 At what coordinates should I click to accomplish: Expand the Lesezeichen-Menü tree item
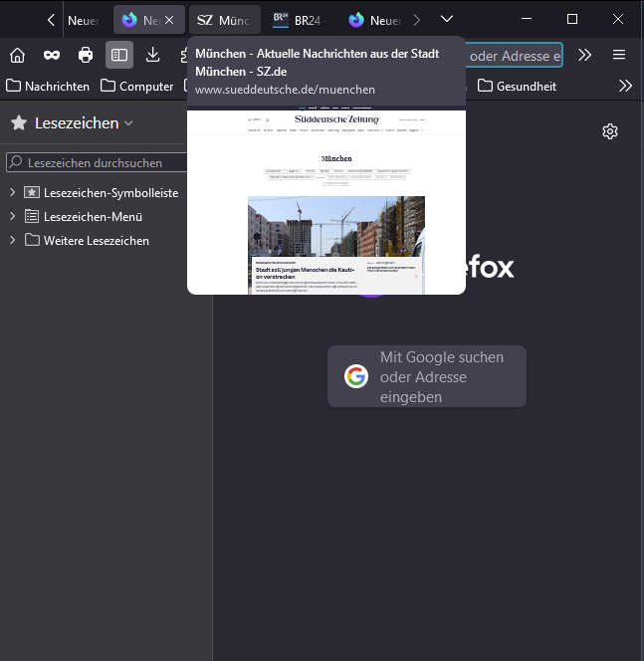pyautogui.click(x=13, y=216)
